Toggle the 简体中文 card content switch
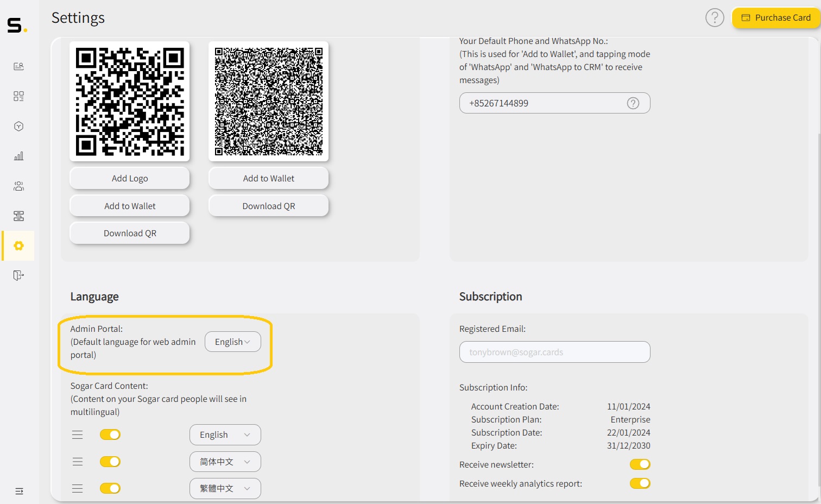The width and height of the screenshot is (821, 504). click(110, 462)
